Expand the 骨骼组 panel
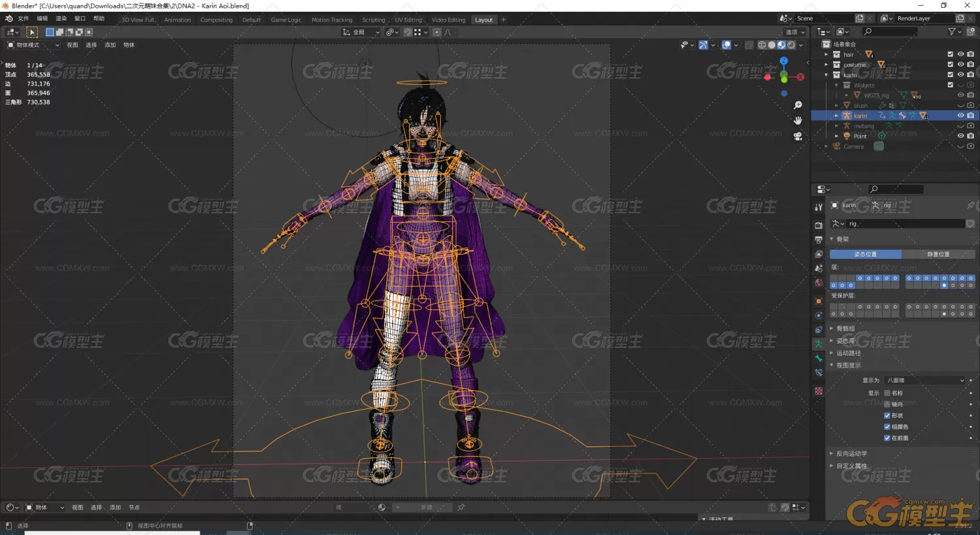The width and height of the screenshot is (980, 535). [845, 329]
